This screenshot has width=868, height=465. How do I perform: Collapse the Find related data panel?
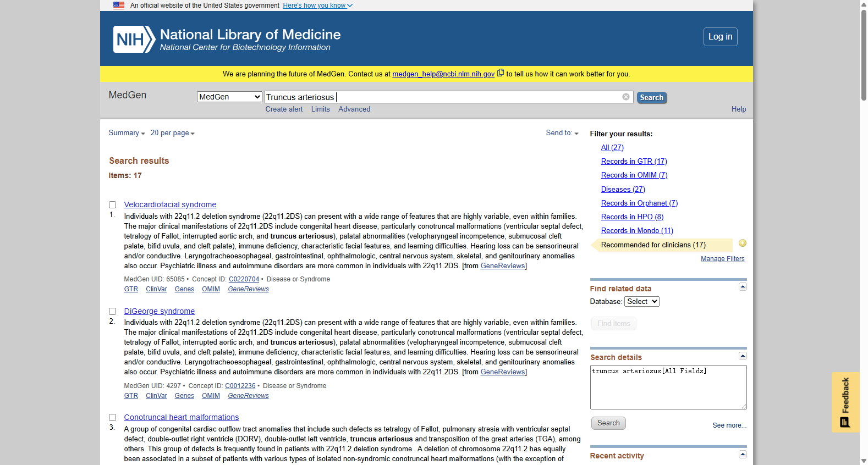tap(743, 287)
